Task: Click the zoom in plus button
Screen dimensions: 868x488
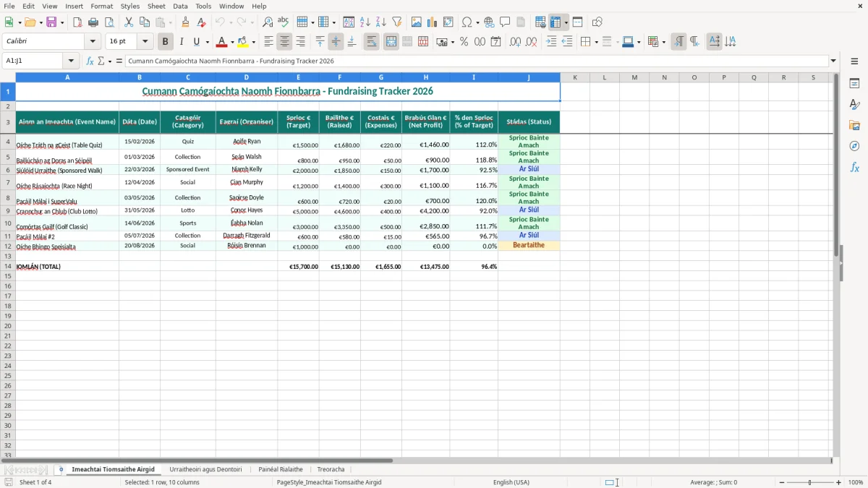Action: [x=839, y=482]
